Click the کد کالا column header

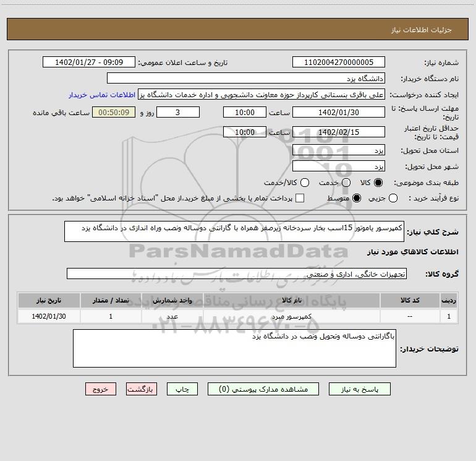pos(410,300)
